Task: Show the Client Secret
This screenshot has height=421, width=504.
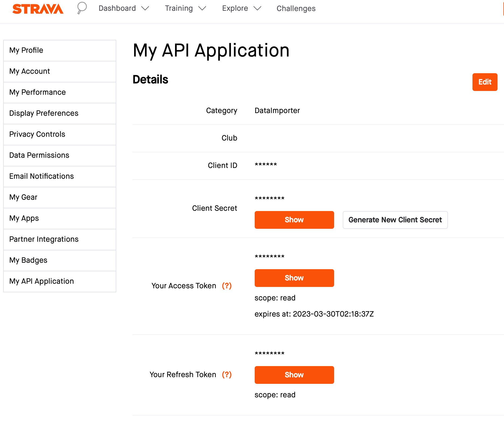Action: click(x=294, y=220)
